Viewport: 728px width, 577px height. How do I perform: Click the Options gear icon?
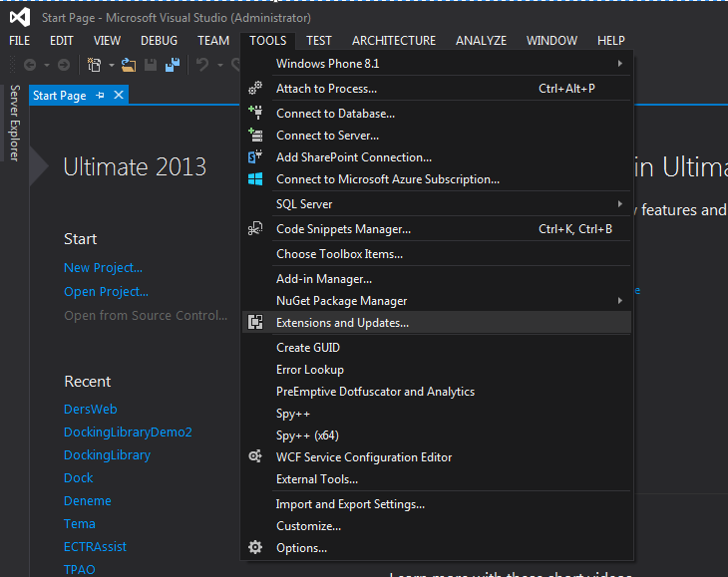click(255, 547)
